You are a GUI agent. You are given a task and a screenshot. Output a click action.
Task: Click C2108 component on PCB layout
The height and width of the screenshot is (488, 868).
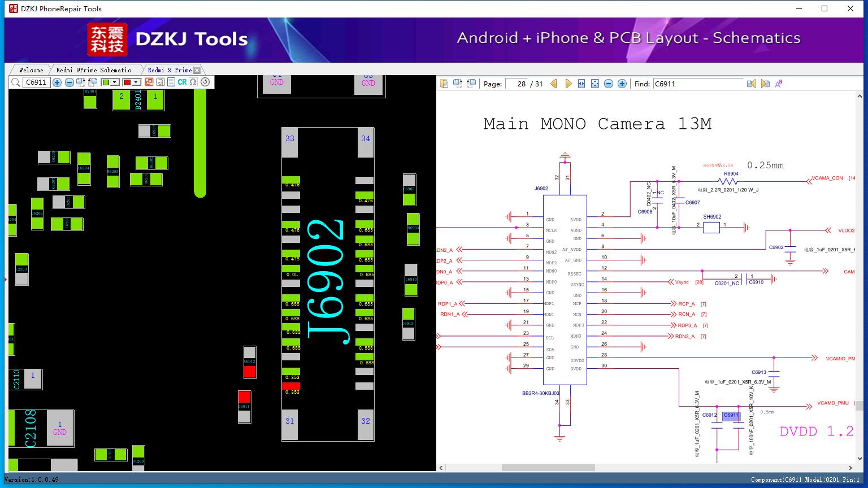pyautogui.click(x=42, y=428)
